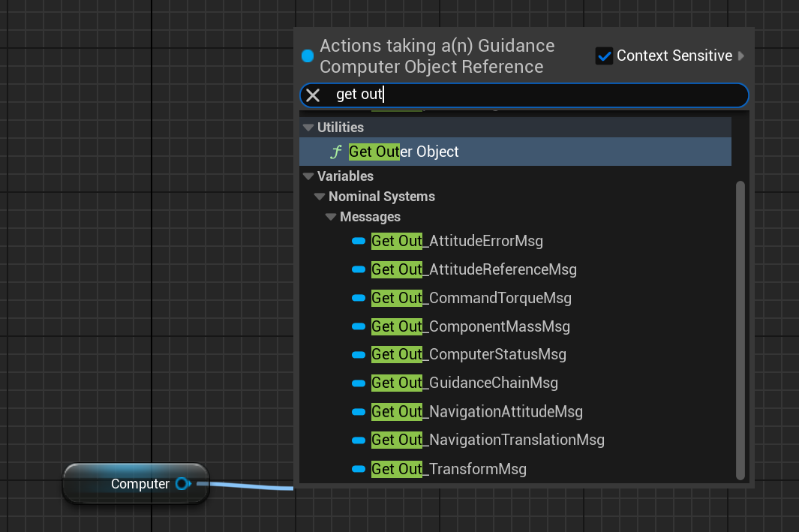The image size is (799, 532).
Task: Click the Computer node output pin
Action: point(182,484)
